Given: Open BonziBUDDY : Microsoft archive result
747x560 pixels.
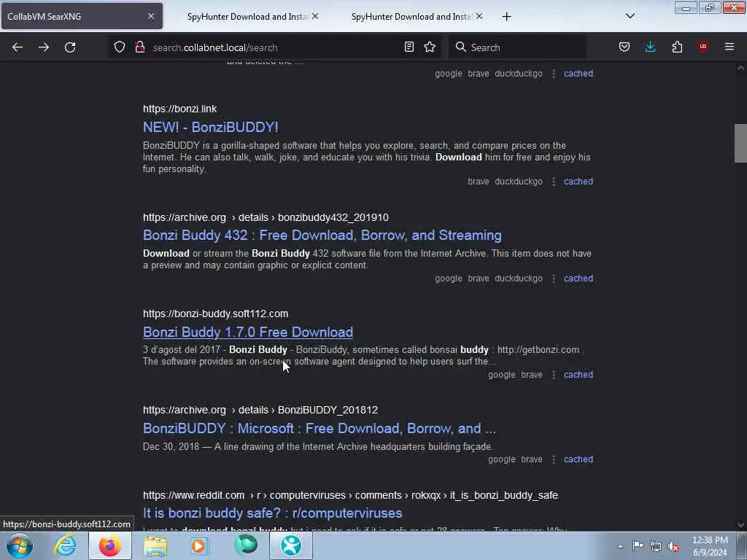Looking at the screenshot, I should 320,429.
